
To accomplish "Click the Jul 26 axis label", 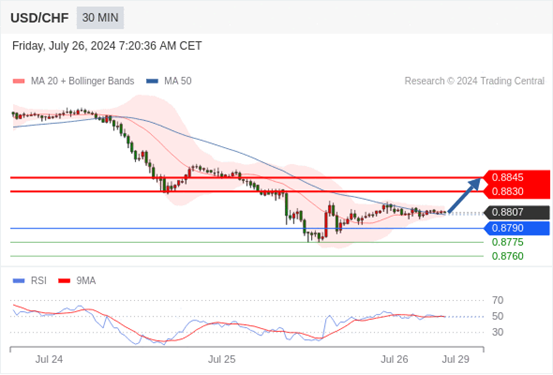I will (x=394, y=359).
